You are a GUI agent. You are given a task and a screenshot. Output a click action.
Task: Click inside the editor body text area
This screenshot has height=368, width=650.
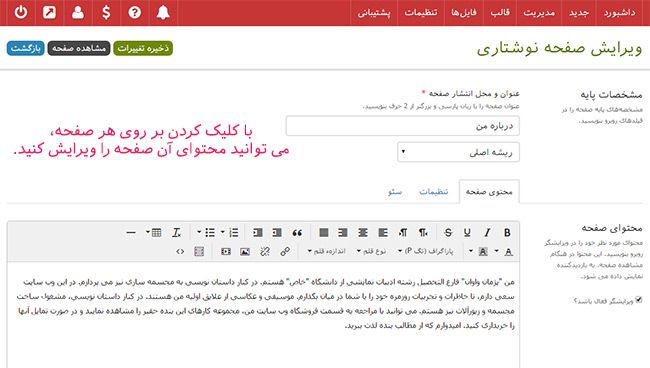coord(263,315)
